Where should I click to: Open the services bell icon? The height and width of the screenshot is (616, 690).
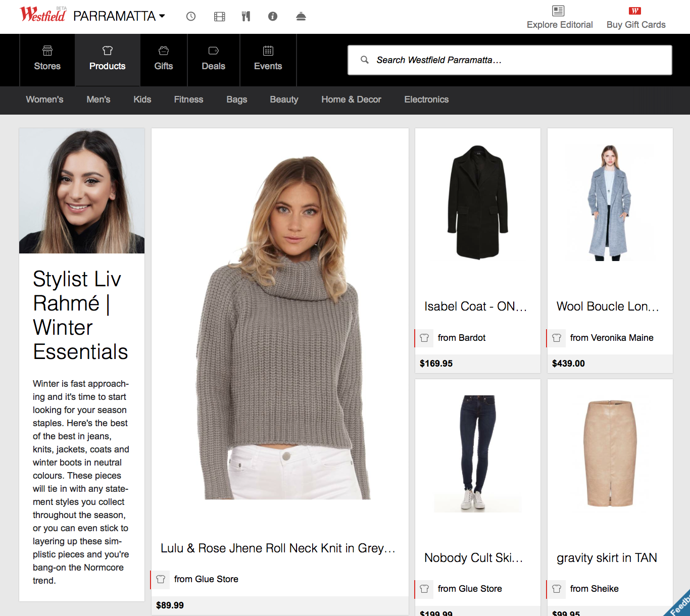301,16
